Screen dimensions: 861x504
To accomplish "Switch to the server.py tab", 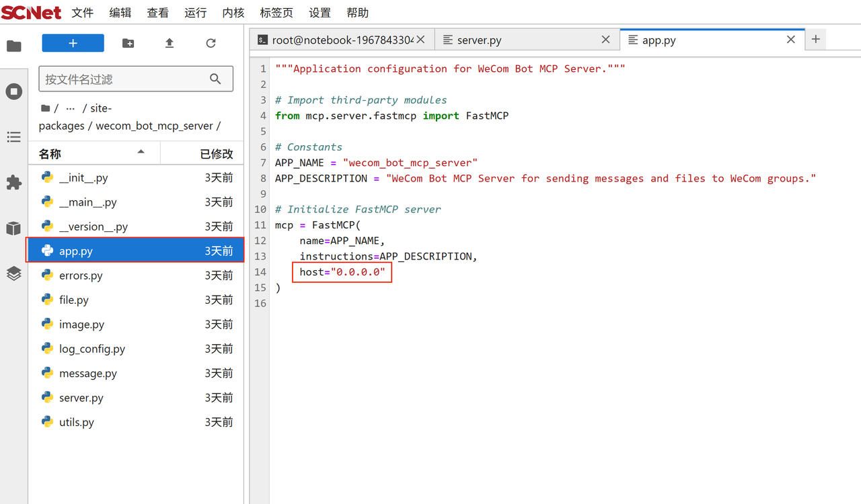I will tap(479, 40).
